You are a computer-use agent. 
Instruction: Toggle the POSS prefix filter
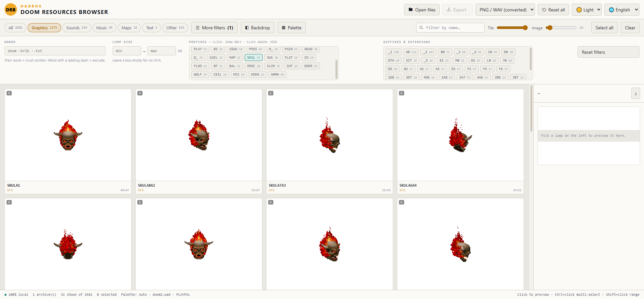pyautogui.click(x=255, y=49)
